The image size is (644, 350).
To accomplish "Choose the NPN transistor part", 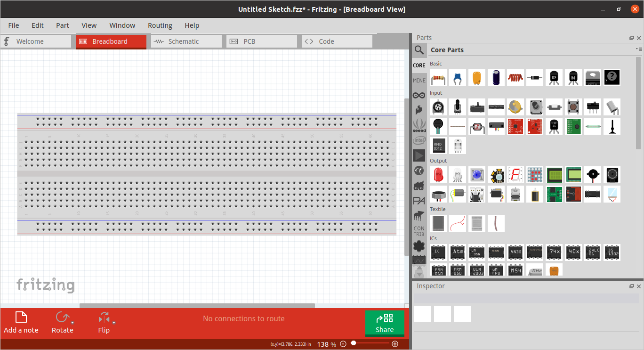I will [573, 78].
